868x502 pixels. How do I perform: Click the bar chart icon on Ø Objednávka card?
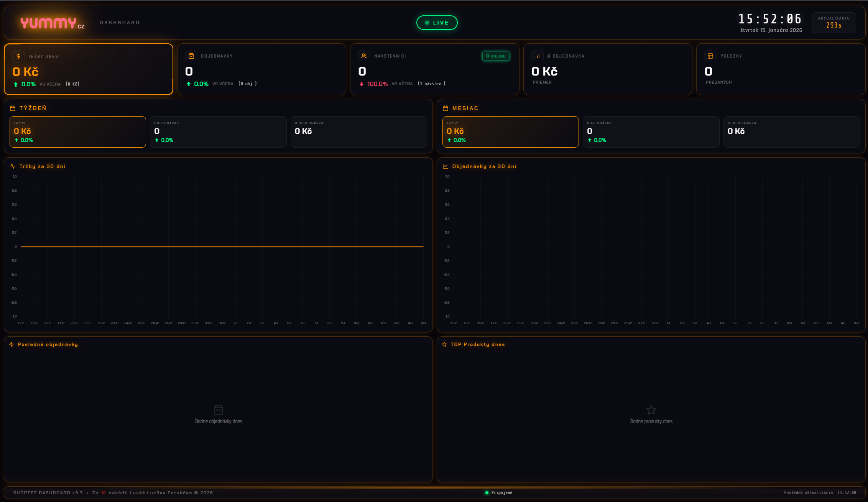coord(537,56)
